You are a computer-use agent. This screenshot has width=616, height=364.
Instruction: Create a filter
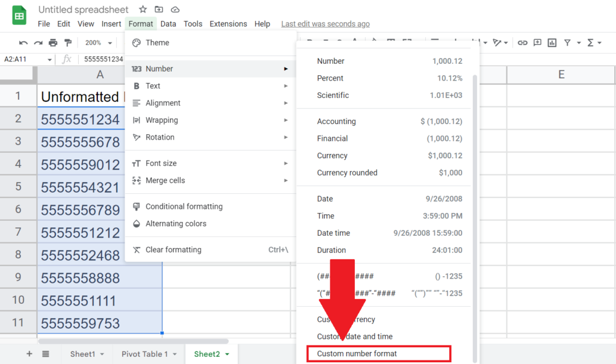[x=567, y=43]
